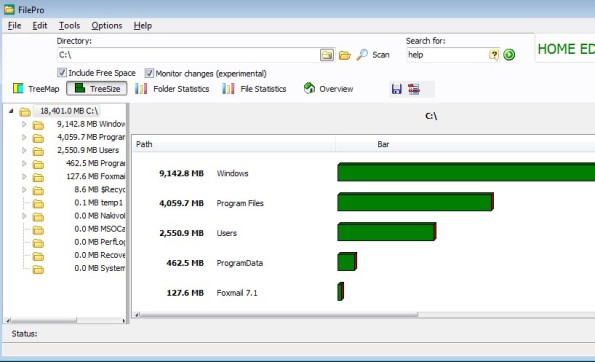Viewport: 595px width, 362px height.
Task: Click the red report icon beside save
Action: 414,89
